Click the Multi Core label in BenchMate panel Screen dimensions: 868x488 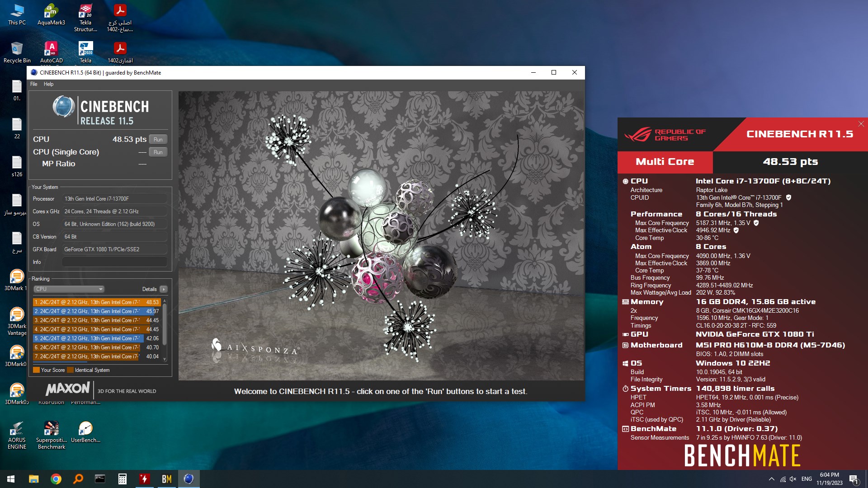tap(665, 162)
